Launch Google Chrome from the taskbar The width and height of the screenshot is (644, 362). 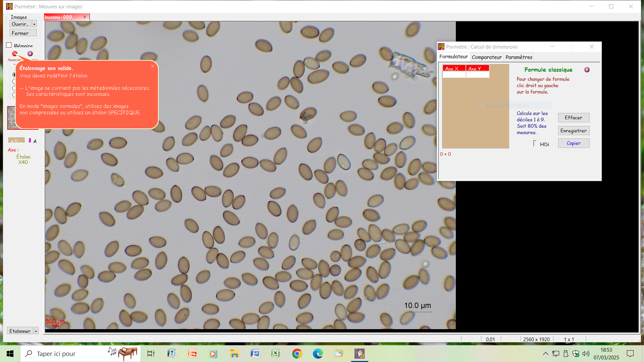point(297,354)
